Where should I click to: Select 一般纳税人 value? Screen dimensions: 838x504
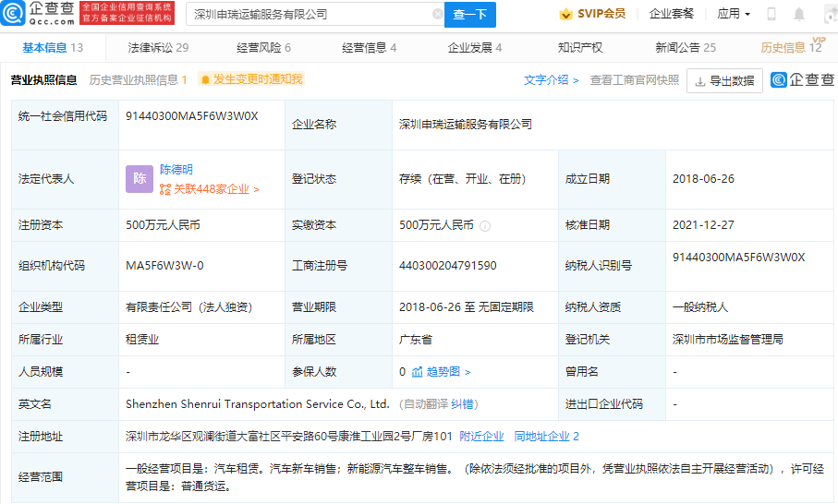(x=700, y=307)
